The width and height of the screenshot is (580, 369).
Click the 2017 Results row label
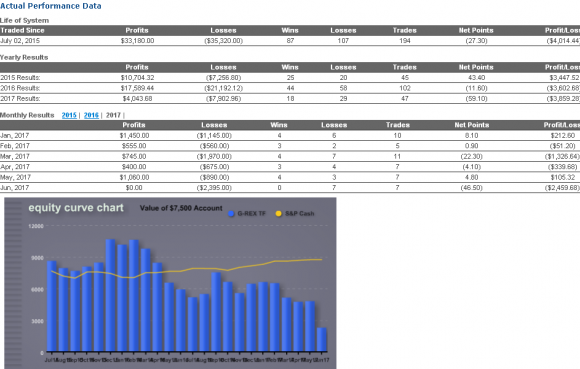(20, 99)
